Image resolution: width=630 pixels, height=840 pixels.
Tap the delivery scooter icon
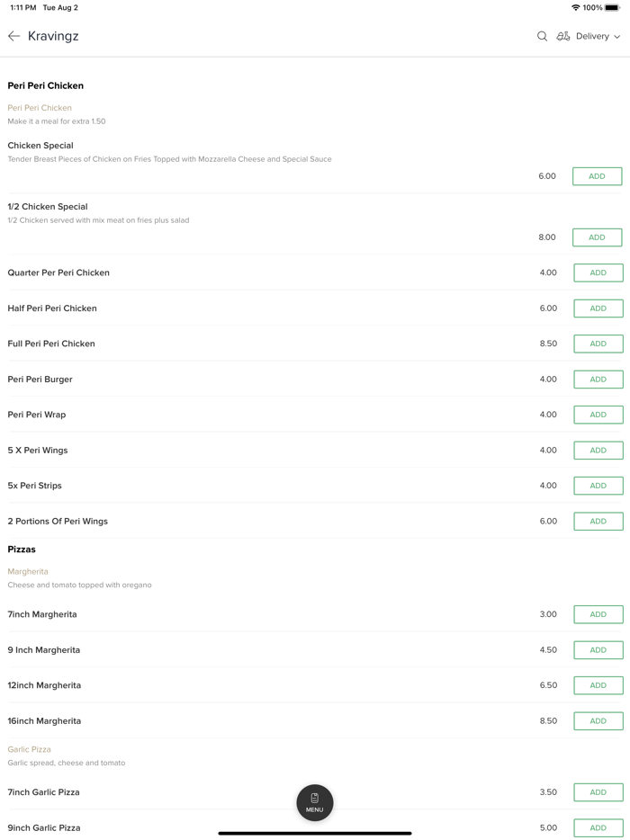tap(563, 36)
